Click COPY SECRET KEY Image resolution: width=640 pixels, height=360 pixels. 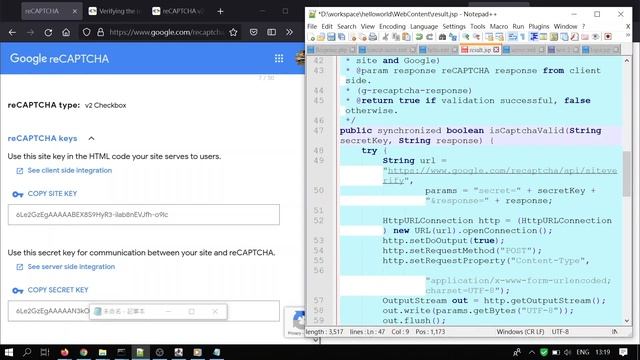click(x=58, y=290)
